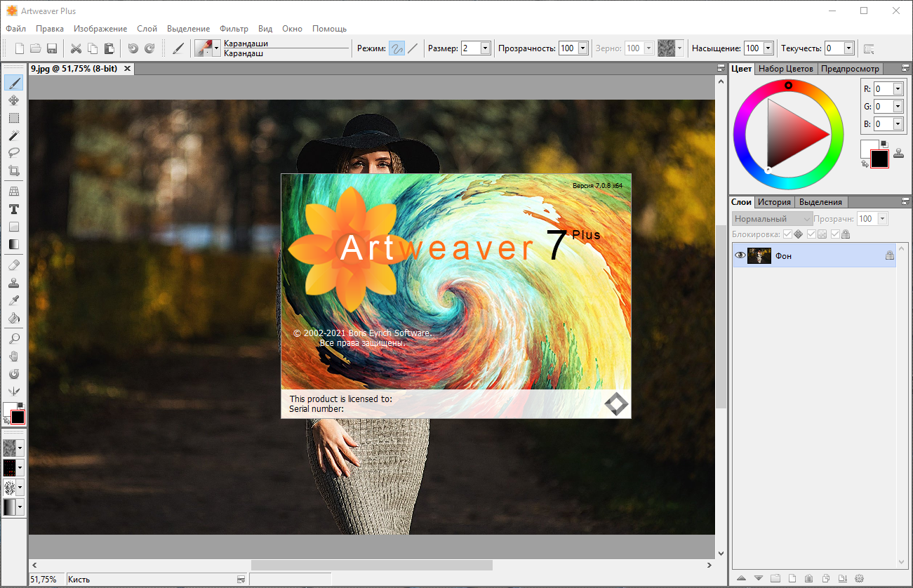
Task: Select the Rotate Canvas tool
Action: click(x=13, y=374)
